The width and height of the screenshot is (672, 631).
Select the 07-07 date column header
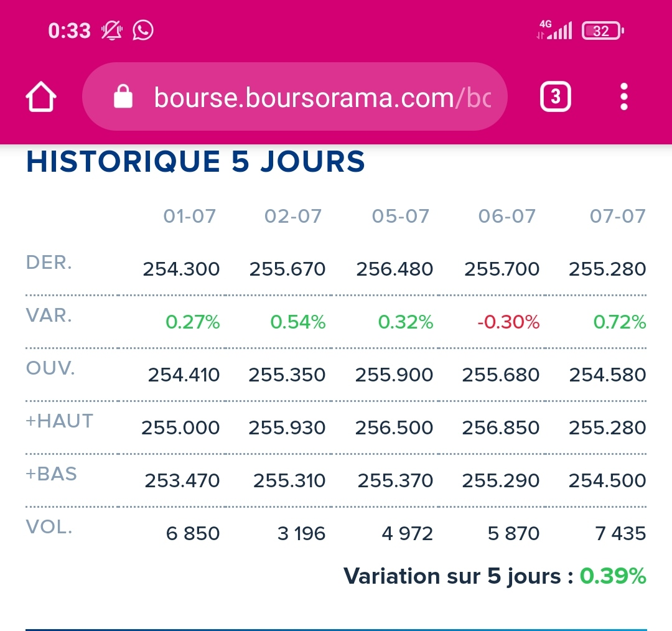pos(617,216)
